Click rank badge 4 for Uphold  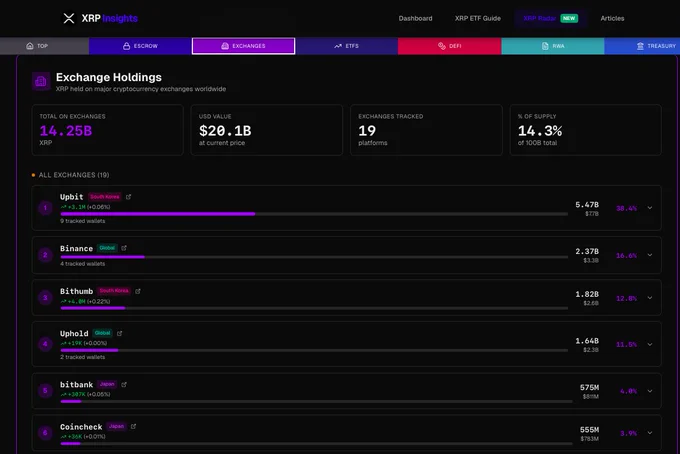pyautogui.click(x=45, y=344)
